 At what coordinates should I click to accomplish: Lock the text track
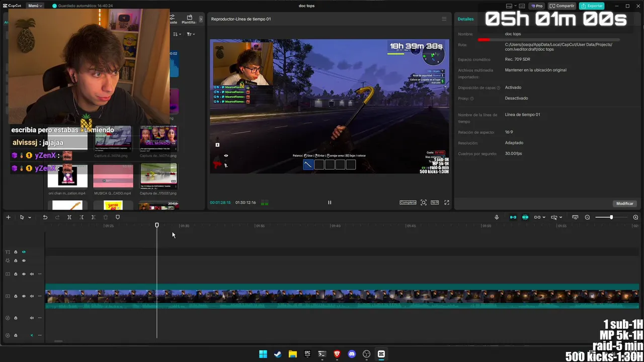click(16, 252)
